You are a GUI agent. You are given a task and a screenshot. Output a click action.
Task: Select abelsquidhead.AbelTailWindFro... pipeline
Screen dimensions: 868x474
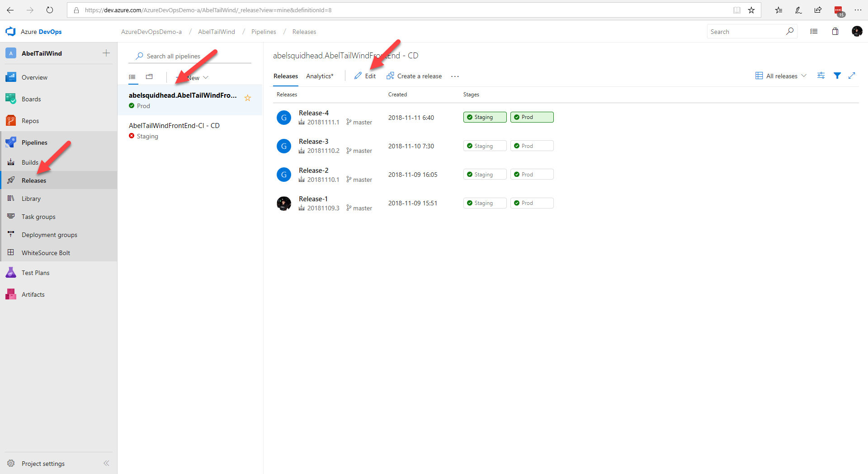click(x=190, y=100)
